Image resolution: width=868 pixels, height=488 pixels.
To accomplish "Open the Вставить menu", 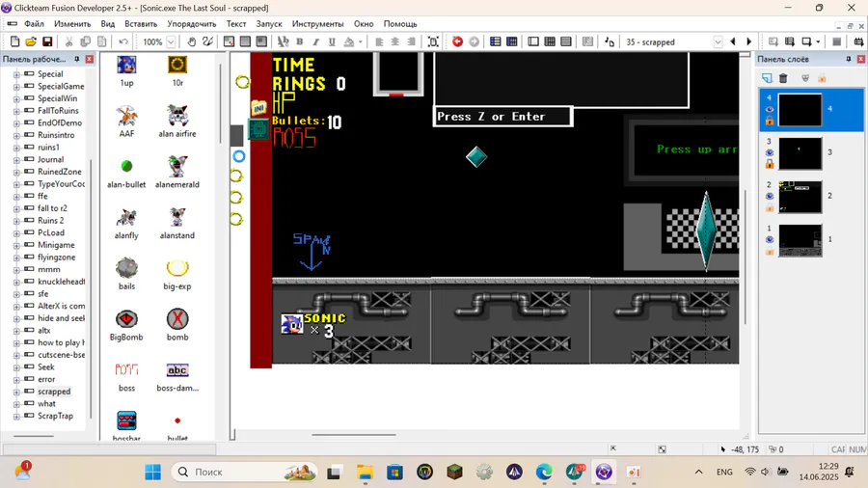I will coord(141,24).
